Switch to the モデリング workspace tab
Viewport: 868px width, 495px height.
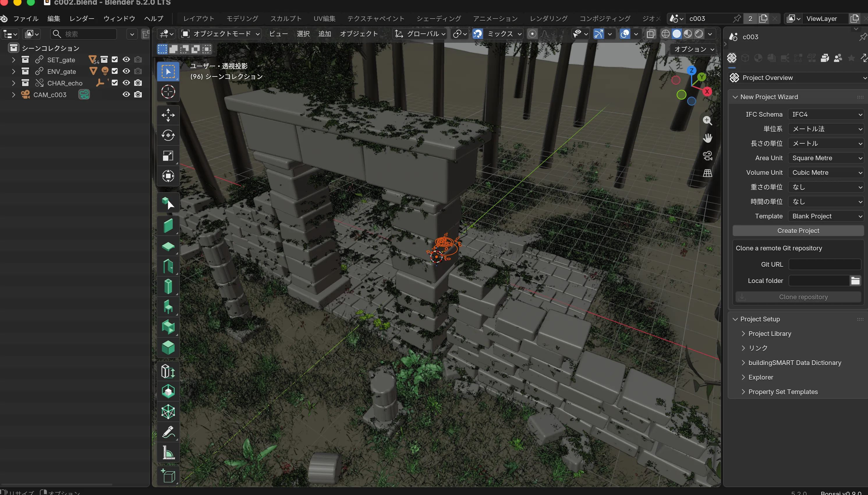tap(242, 19)
